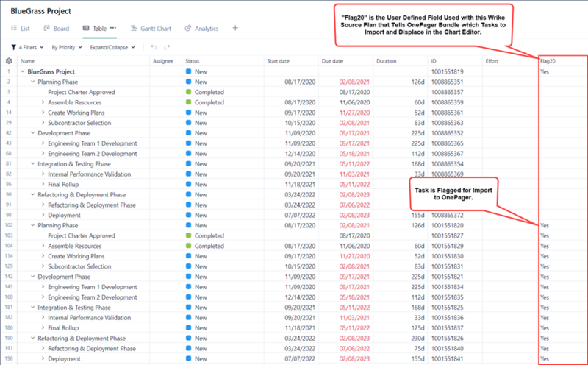Open the Analytics tab
588x365 pixels.
click(201, 29)
